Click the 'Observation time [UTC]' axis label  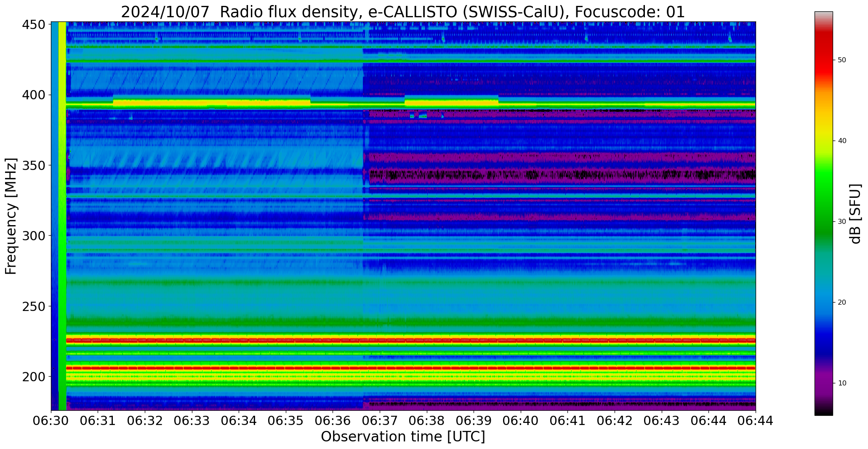[403, 437]
